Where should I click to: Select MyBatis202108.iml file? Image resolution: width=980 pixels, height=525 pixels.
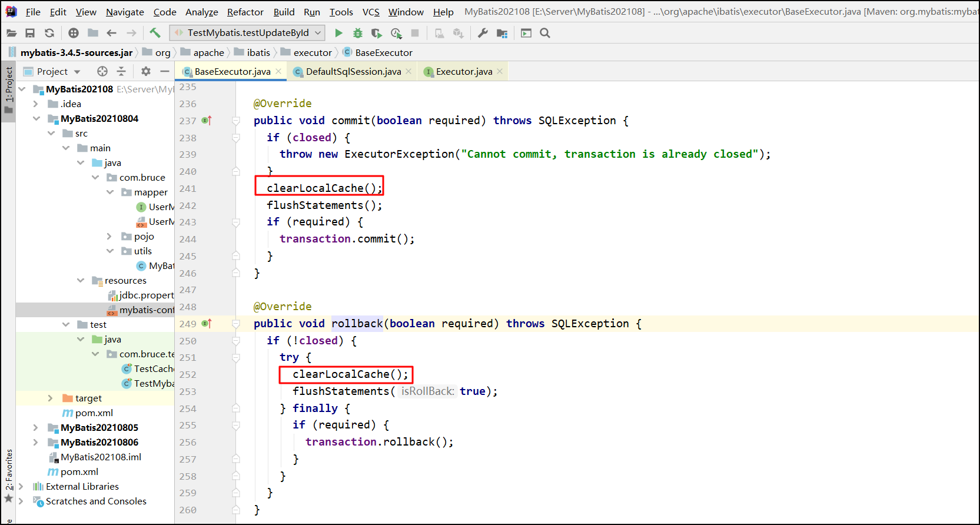point(101,457)
